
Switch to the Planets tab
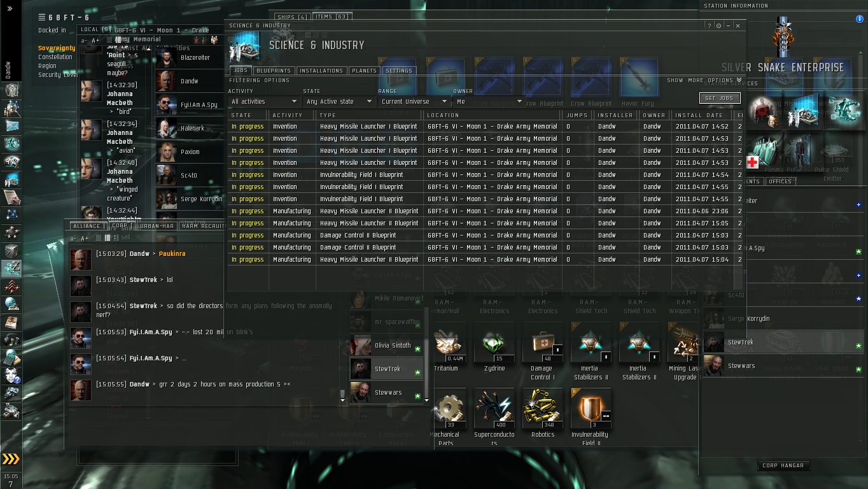[364, 71]
